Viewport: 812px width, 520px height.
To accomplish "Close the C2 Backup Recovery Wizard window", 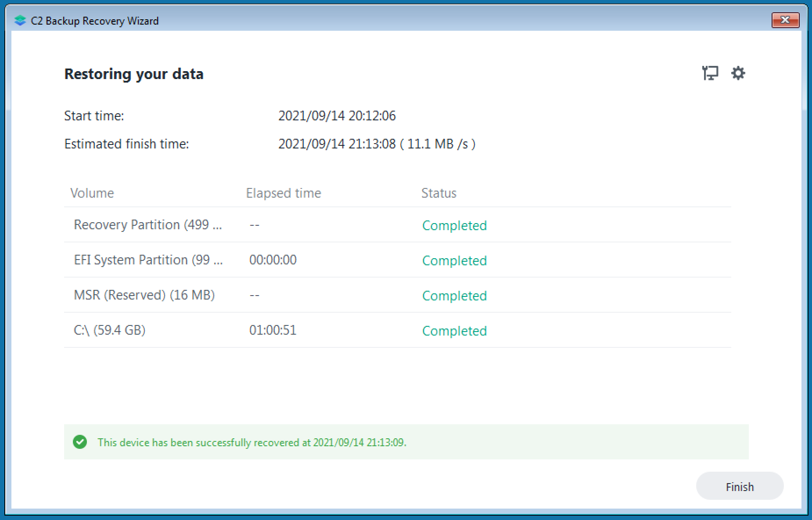I will [785, 20].
